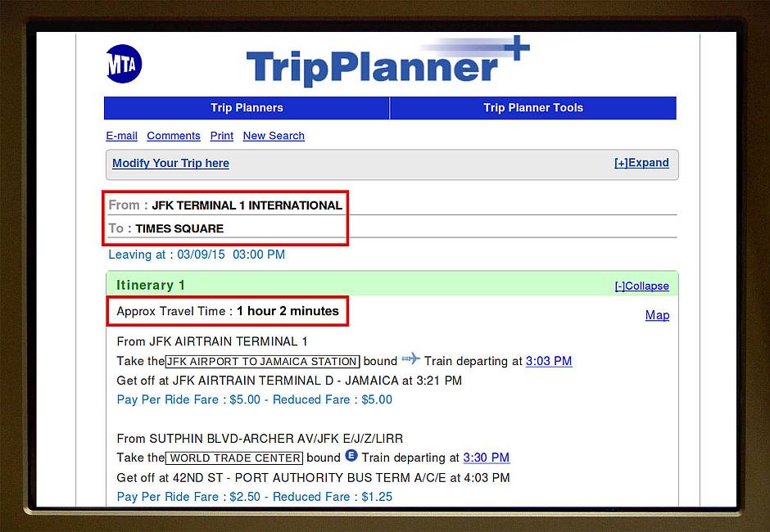Click Get off at JFK AIRTRAIN TERMINAL D line

pyautogui.click(x=289, y=381)
